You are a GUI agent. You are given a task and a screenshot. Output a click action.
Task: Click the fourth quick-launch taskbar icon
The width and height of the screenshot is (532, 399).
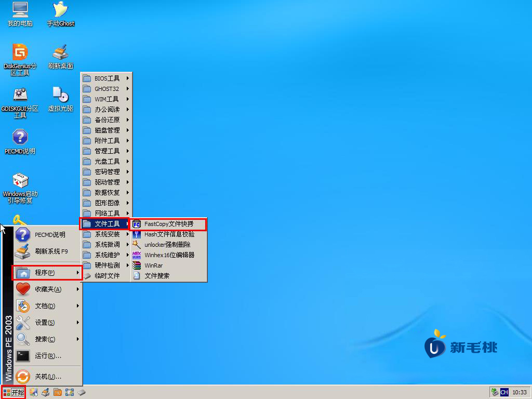[x=70, y=393]
